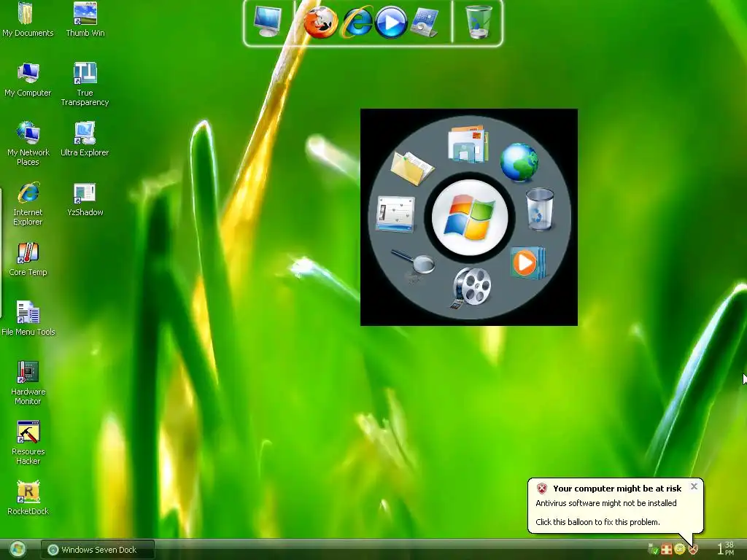
Task: Select the My Computer desktop icon
Action: [28, 80]
